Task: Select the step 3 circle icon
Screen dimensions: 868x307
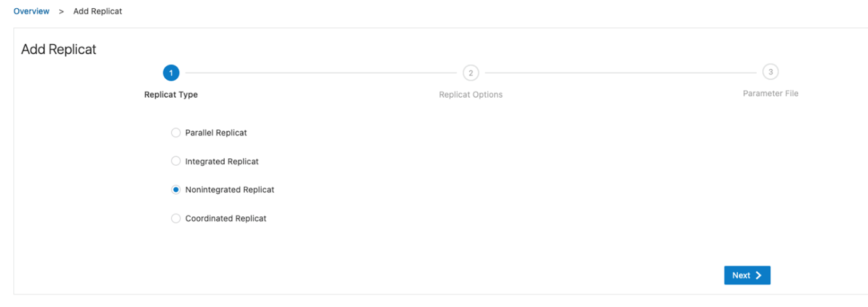Action: tap(770, 72)
